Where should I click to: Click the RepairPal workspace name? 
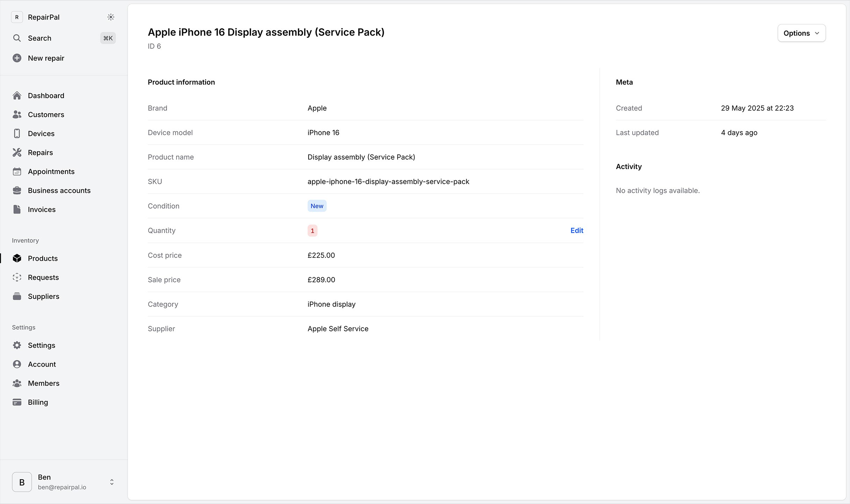[x=44, y=17]
